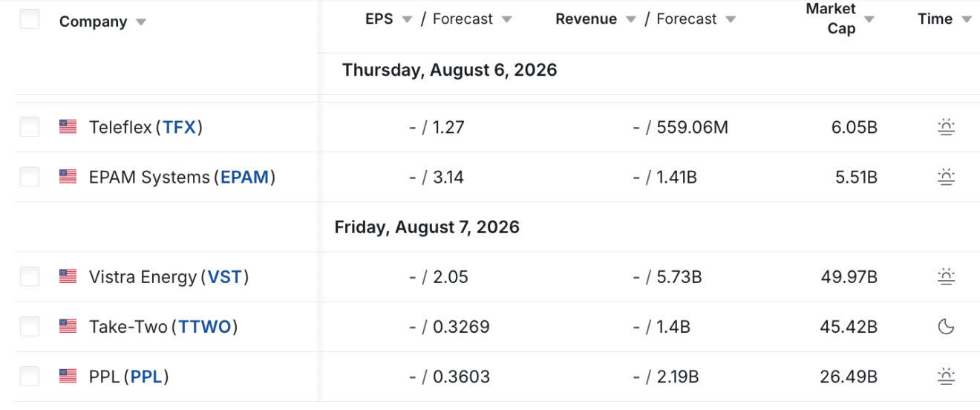
Task: Tick the Take-Two row checkbox
Action: [x=30, y=326]
